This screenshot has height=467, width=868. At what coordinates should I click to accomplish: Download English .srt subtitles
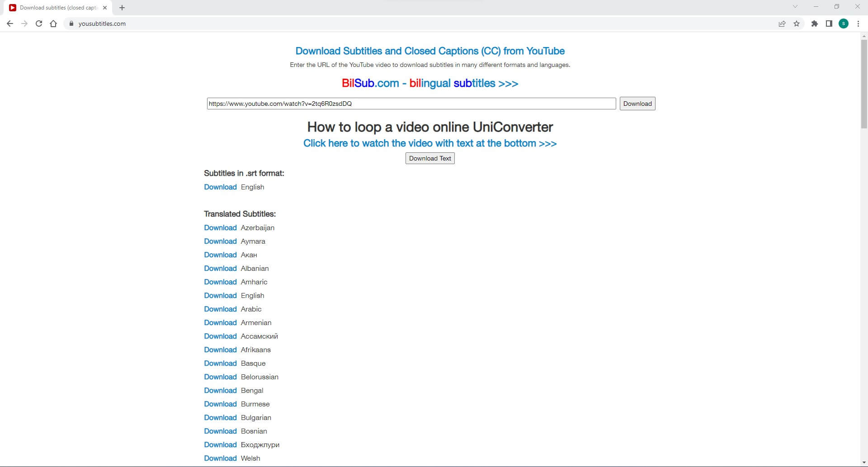[x=220, y=187]
